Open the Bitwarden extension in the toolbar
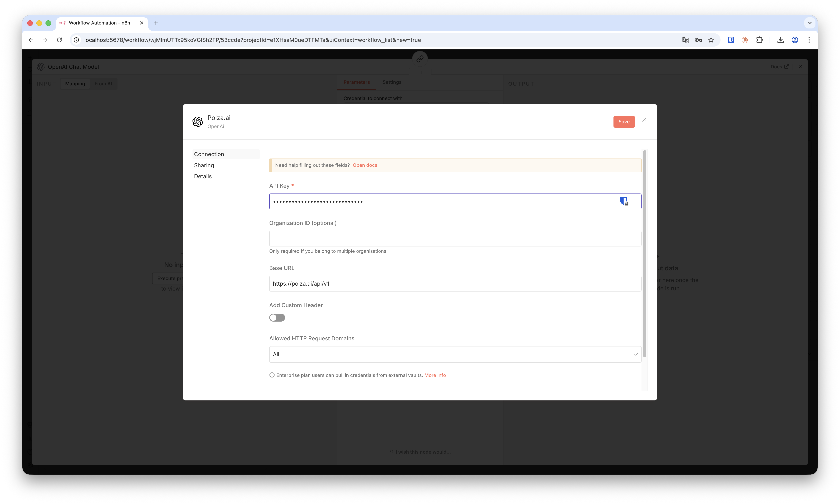 pos(731,40)
